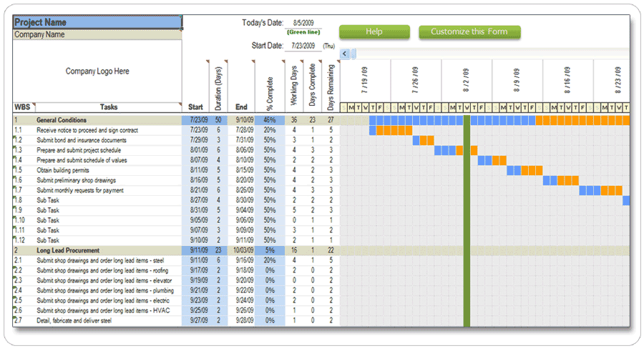Select the Project Name title cell
Image resolution: width=644 pixels, height=351 pixels.
pyautogui.click(x=97, y=23)
